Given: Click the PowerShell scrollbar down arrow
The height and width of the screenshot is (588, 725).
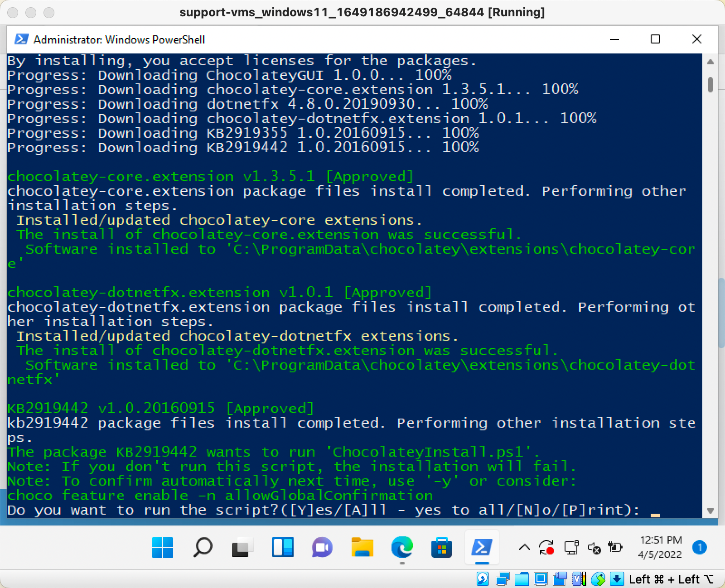Looking at the screenshot, I should coord(710,511).
